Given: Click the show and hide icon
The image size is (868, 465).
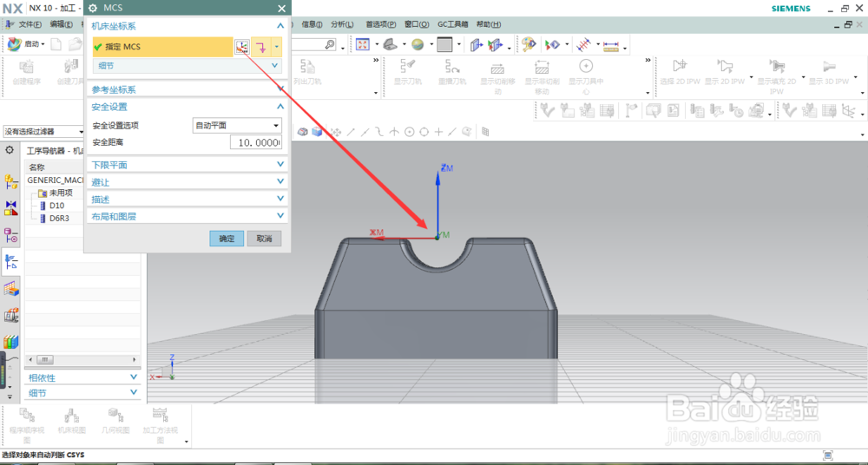Looking at the screenshot, I should pyautogui.click(x=552, y=45).
